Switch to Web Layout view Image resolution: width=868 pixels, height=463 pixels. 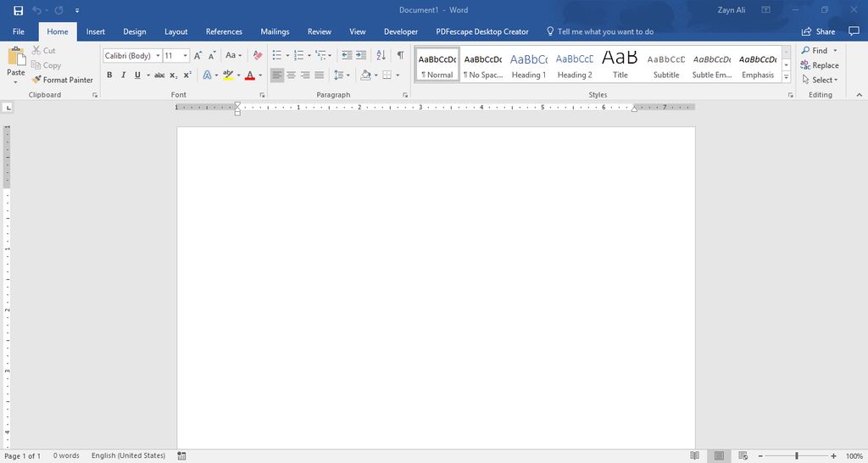pos(743,456)
